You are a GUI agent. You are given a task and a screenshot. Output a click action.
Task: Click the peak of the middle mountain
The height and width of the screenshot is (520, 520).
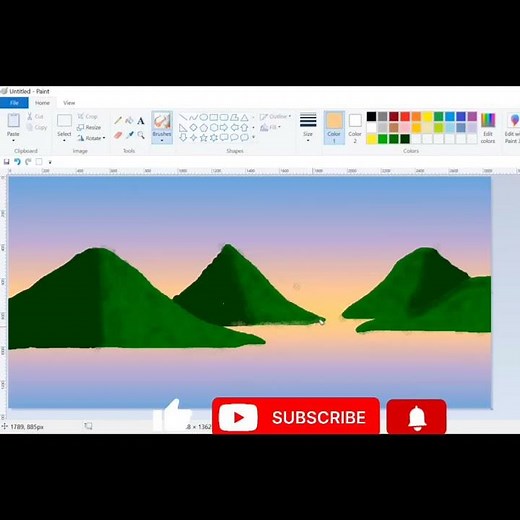point(228,246)
